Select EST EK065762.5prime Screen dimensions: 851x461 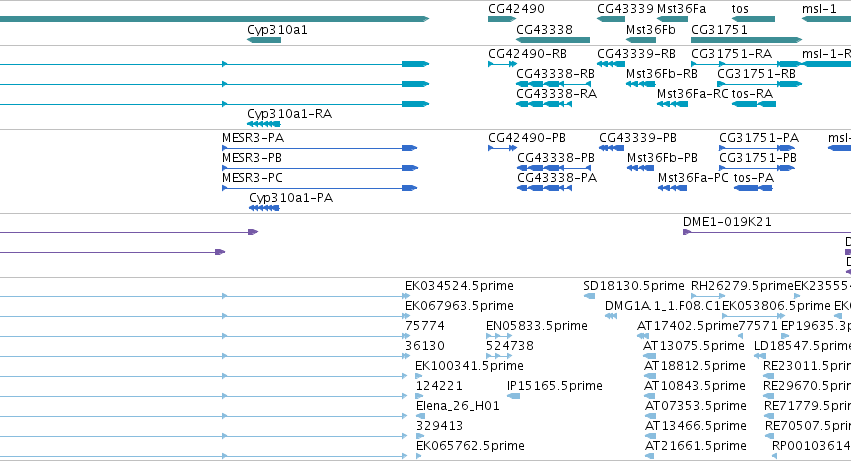point(470,446)
